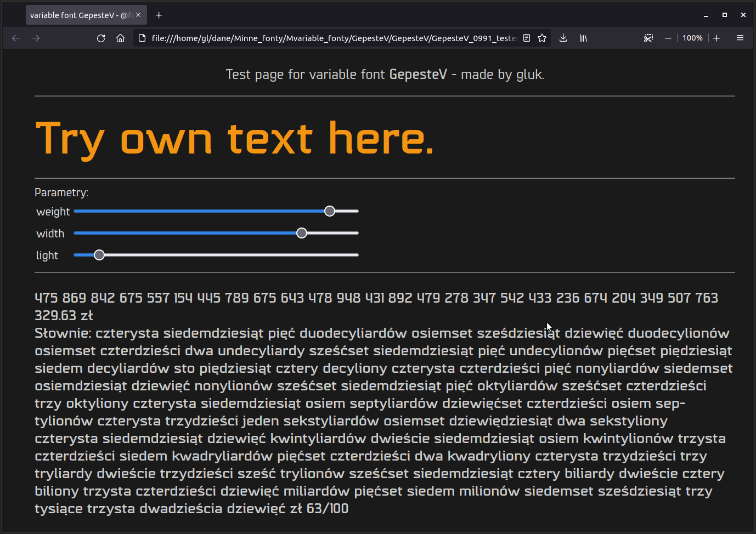Open the downloads panel
The height and width of the screenshot is (534, 756).
tap(563, 38)
